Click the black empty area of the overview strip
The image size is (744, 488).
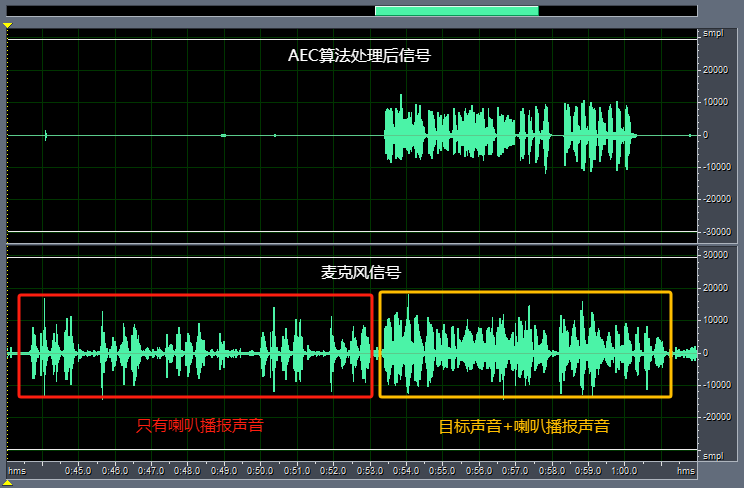[190, 11]
